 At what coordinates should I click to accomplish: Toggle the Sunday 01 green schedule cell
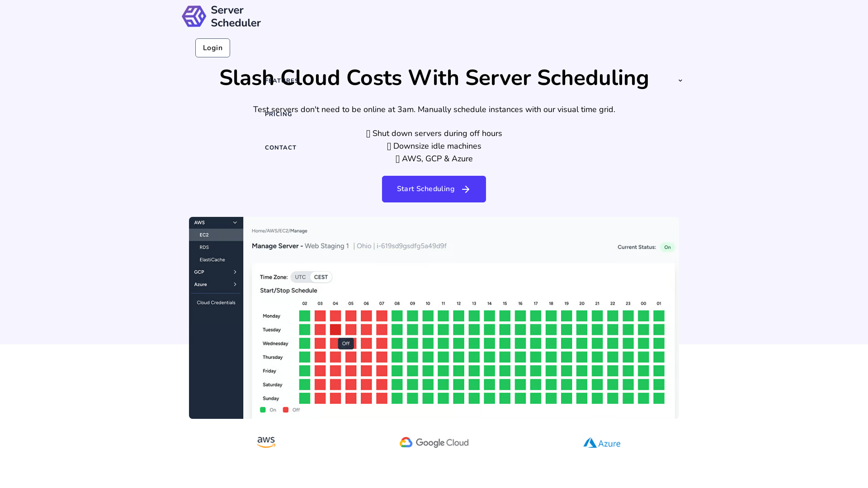659,398
